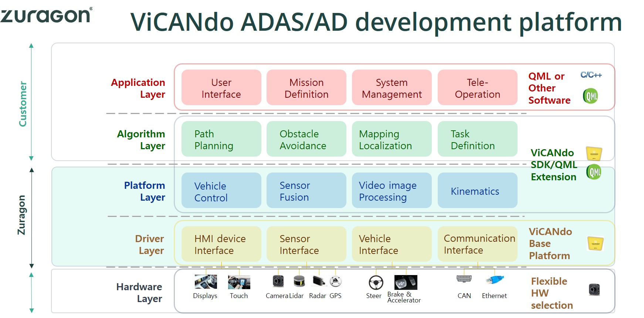
Task: Click the yellow ViCANdo Base Platform icon
Action: (595, 244)
